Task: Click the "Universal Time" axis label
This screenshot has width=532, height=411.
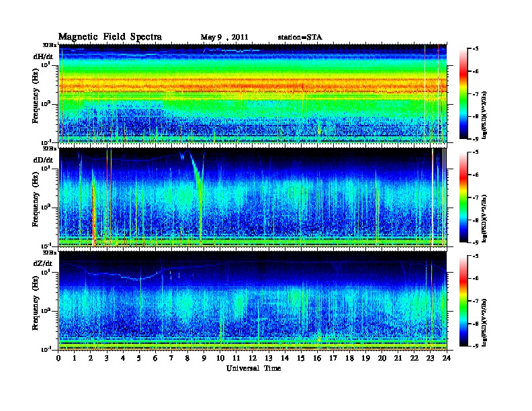Action: pos(254,368)
